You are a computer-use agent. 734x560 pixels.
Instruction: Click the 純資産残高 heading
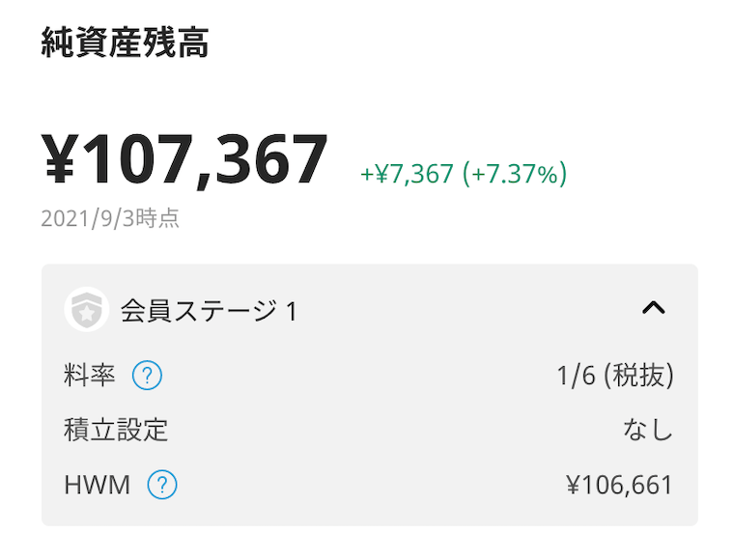[x=125, y=42]
